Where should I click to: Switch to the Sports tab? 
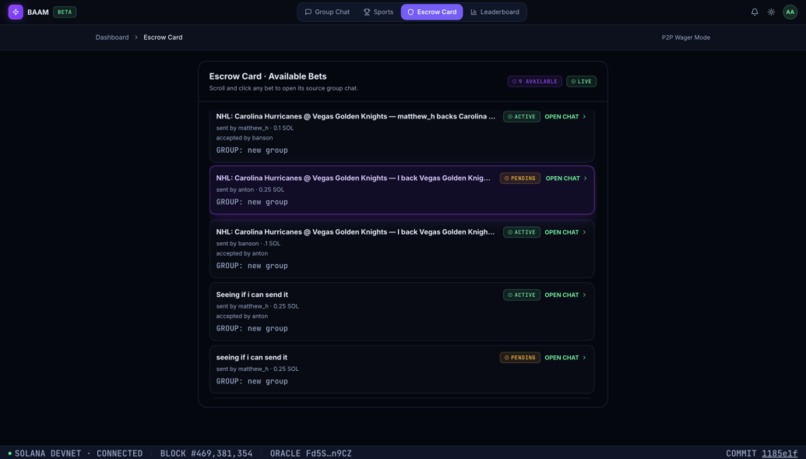(378, 12)
